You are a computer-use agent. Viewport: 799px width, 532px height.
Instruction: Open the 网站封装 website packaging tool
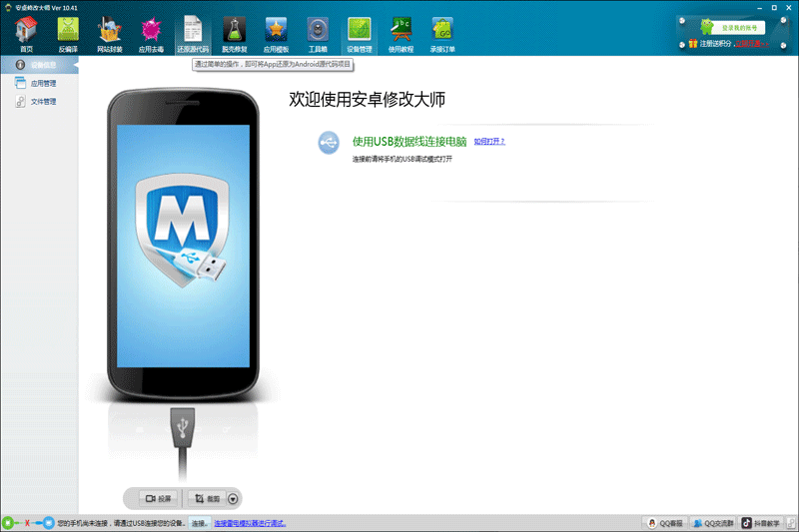click(x=110, y=34)
